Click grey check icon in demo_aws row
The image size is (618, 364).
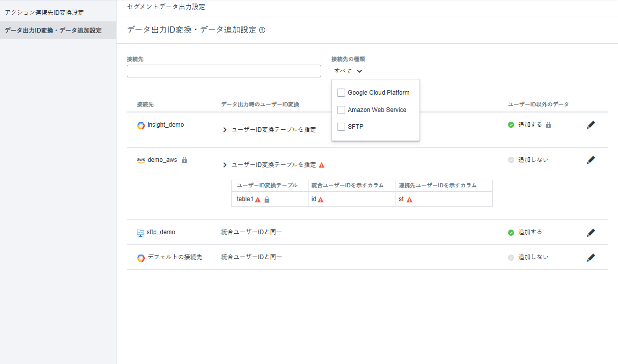[511, 160]
